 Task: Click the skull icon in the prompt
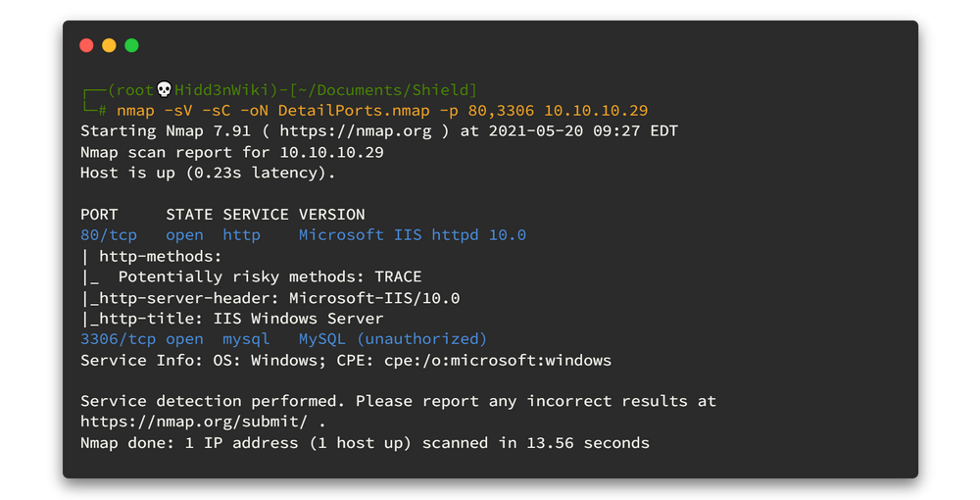(165, 90)
